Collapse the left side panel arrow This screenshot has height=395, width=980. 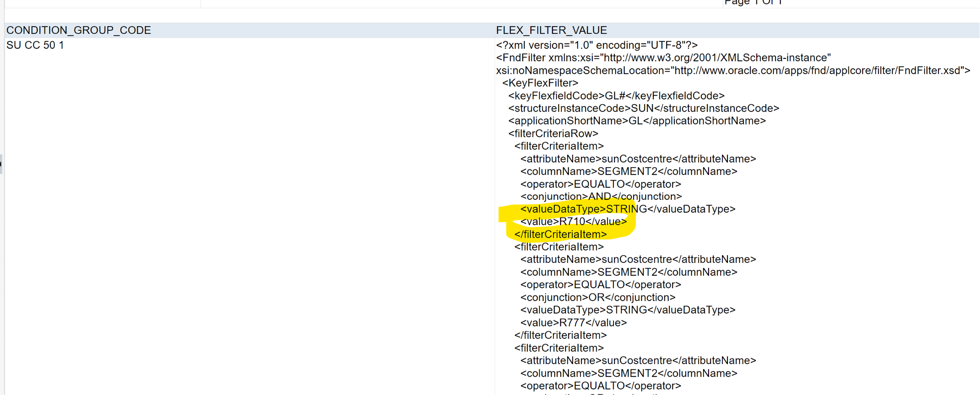coord(2,164)
